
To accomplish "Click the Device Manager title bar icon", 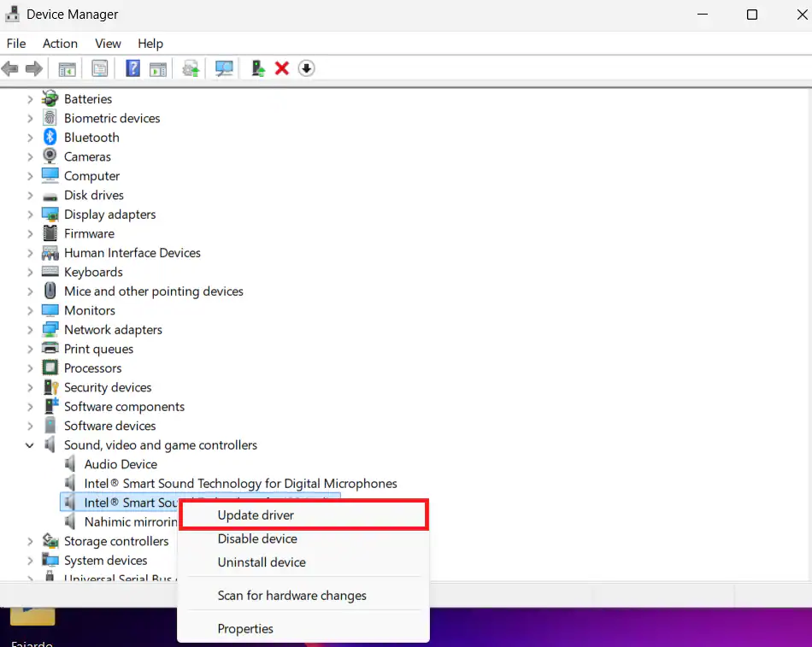I will click(12, 14).
